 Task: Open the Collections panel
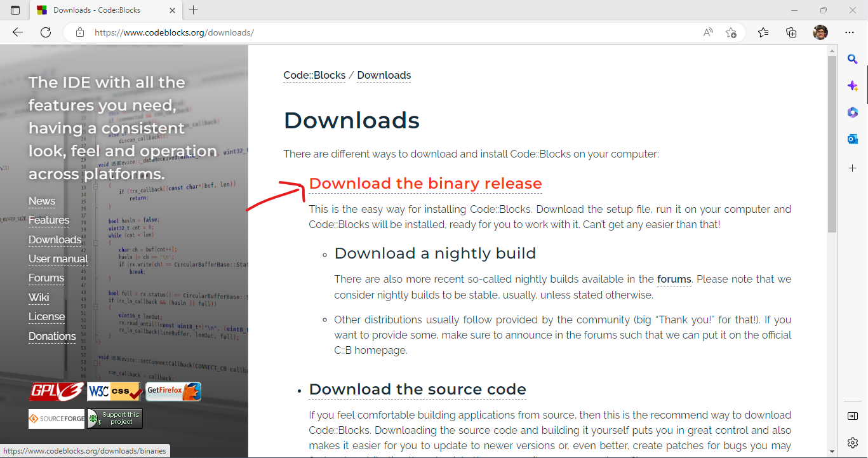(x=791, y=32)
